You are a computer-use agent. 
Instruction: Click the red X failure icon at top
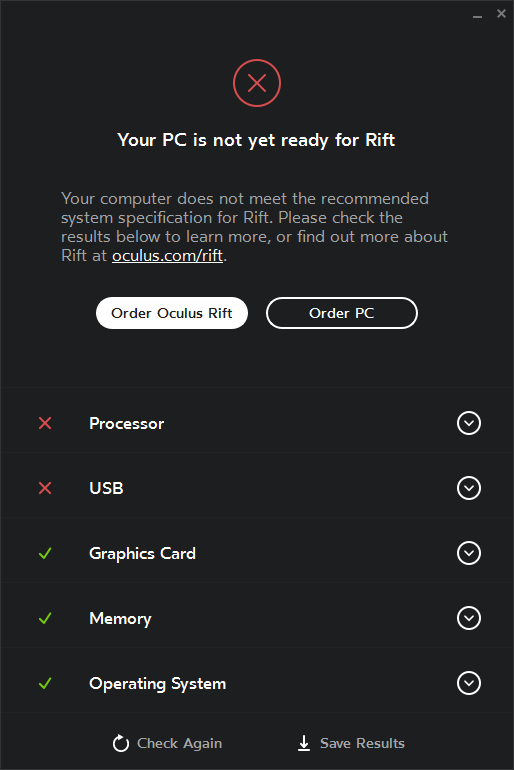pyautogui.click(x=257, y=83)
